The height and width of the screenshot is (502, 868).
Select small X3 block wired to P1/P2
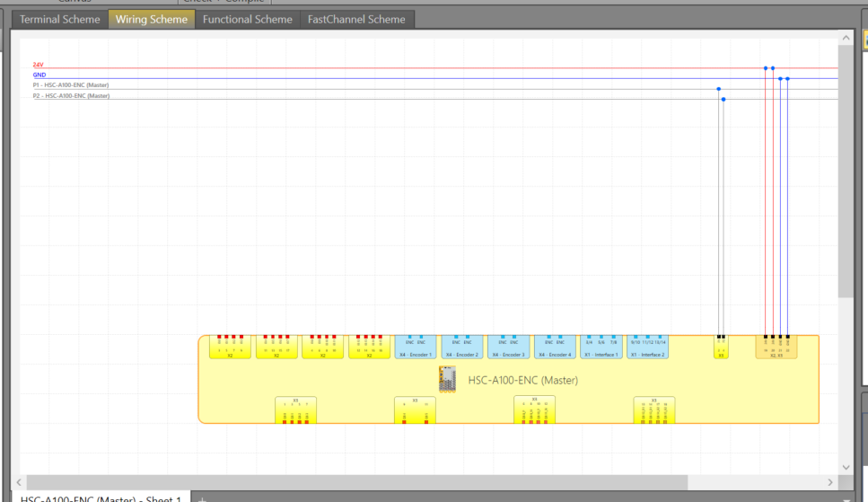point(722,347)
